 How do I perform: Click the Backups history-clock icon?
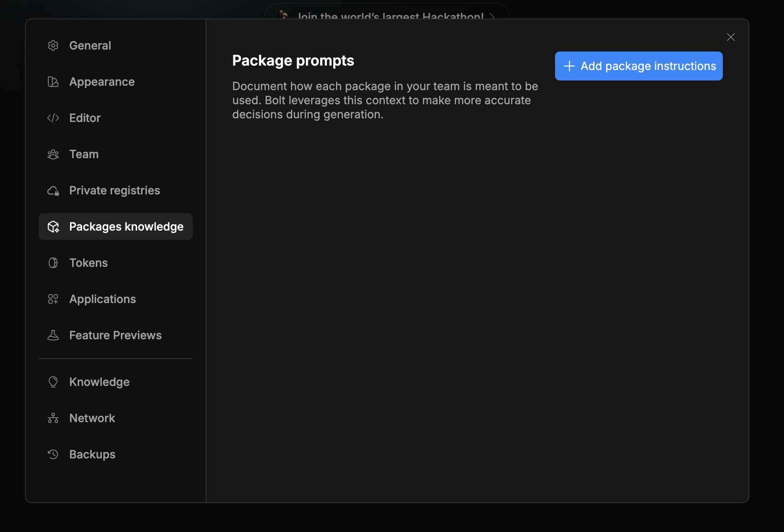click(x=53, y=454)
